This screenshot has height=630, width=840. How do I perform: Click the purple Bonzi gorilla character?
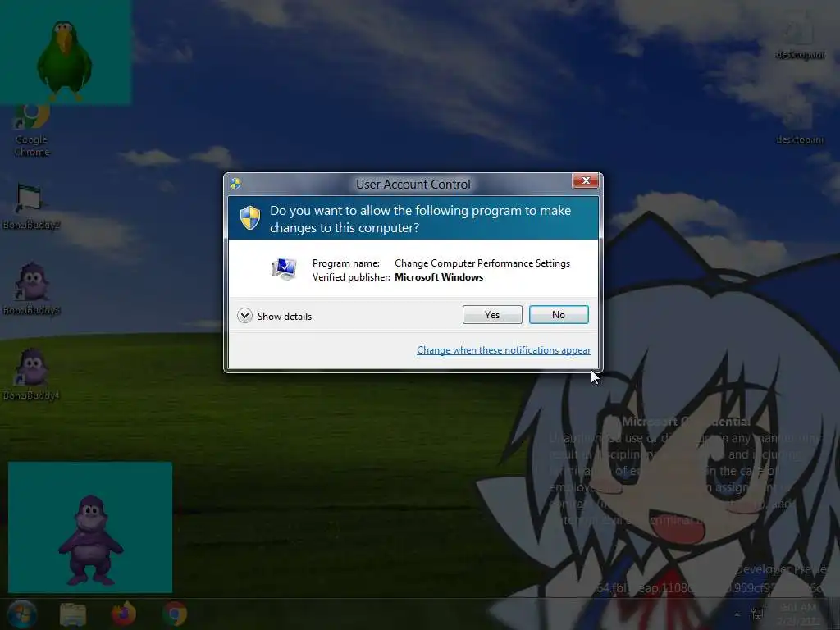90,540
